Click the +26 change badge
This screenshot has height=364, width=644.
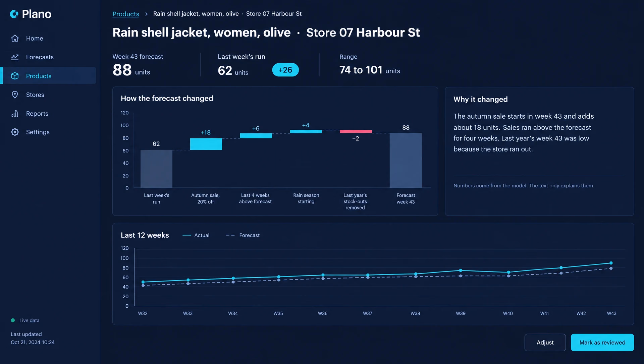285,70
